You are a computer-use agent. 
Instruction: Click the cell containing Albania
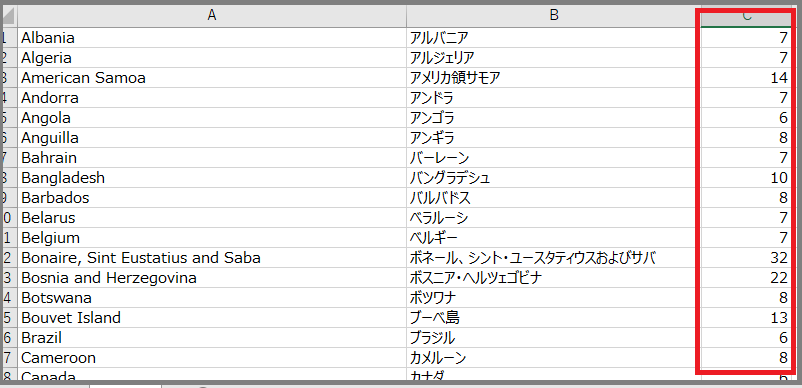pyautogui.click(x=212, y=38)
